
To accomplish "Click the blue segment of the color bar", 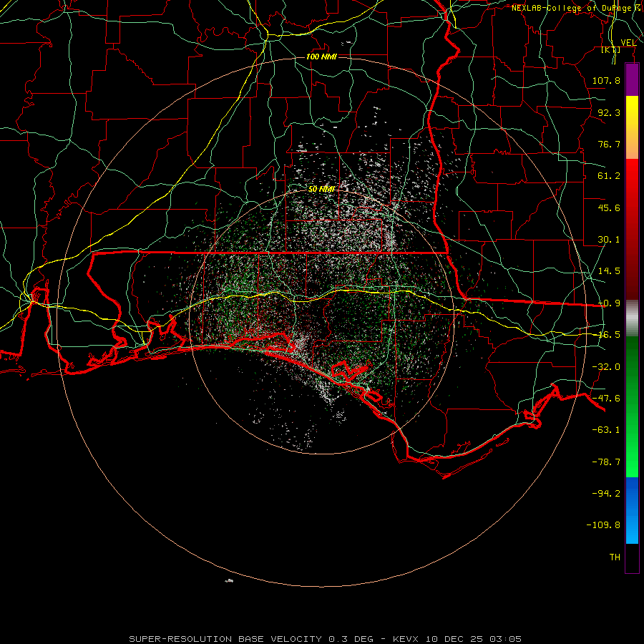I will click(632, 510).
